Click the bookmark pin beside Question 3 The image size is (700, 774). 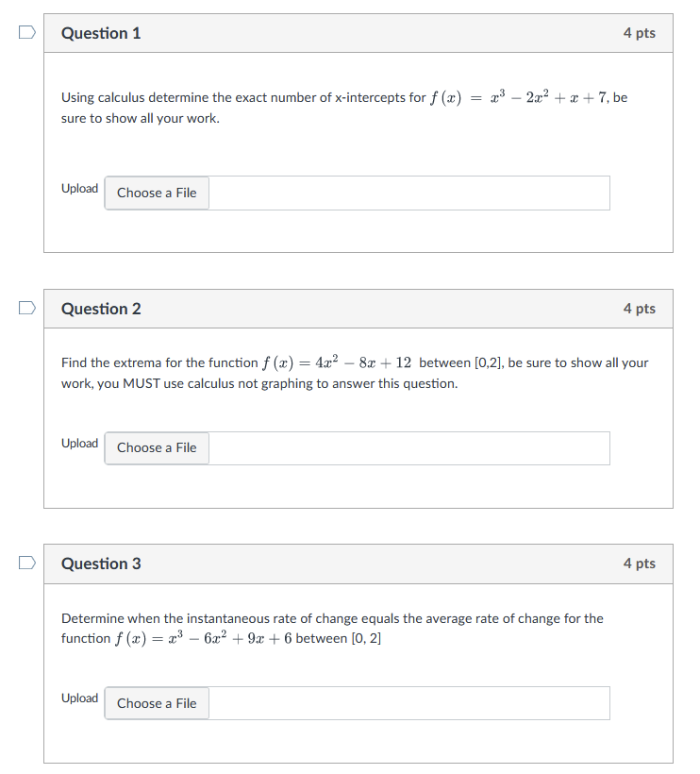pos(26,562)
